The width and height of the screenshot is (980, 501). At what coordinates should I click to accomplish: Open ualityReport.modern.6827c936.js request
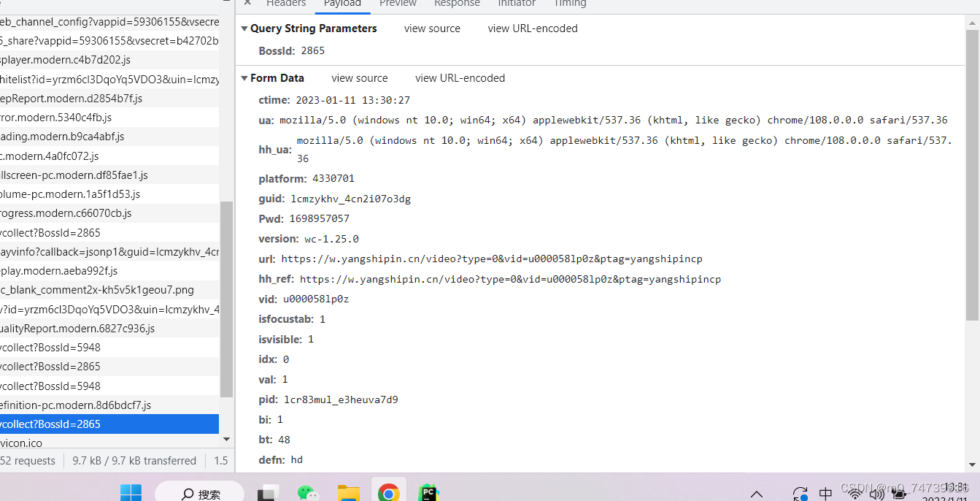click(109, 329)
